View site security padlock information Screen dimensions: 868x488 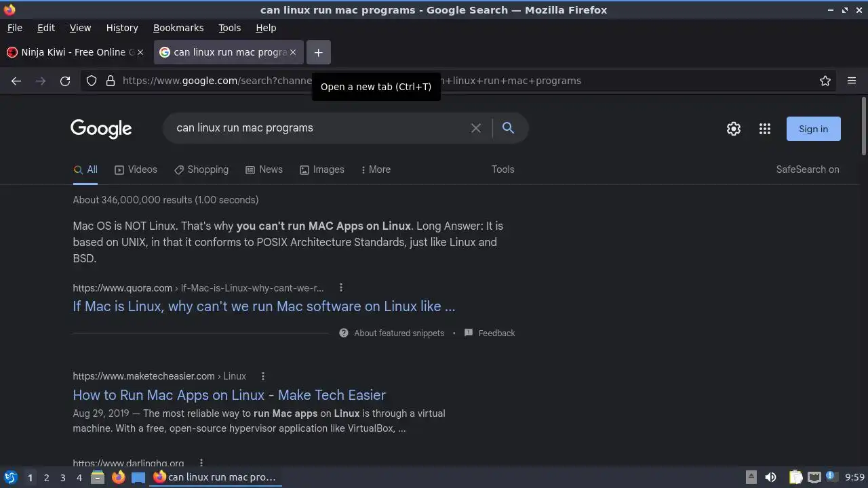(x=111, y=81)
